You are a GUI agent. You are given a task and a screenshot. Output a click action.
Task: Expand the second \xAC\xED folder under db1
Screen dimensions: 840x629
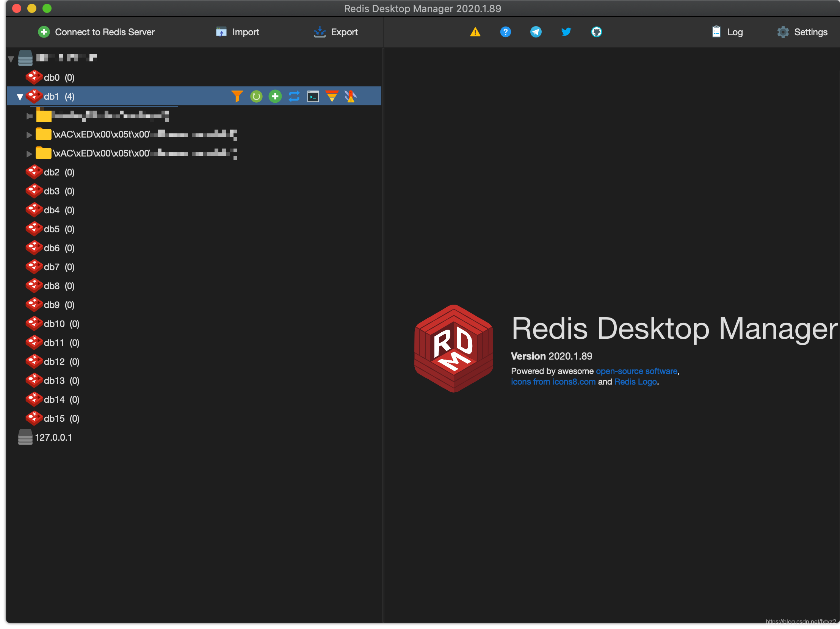click(29, 135)
